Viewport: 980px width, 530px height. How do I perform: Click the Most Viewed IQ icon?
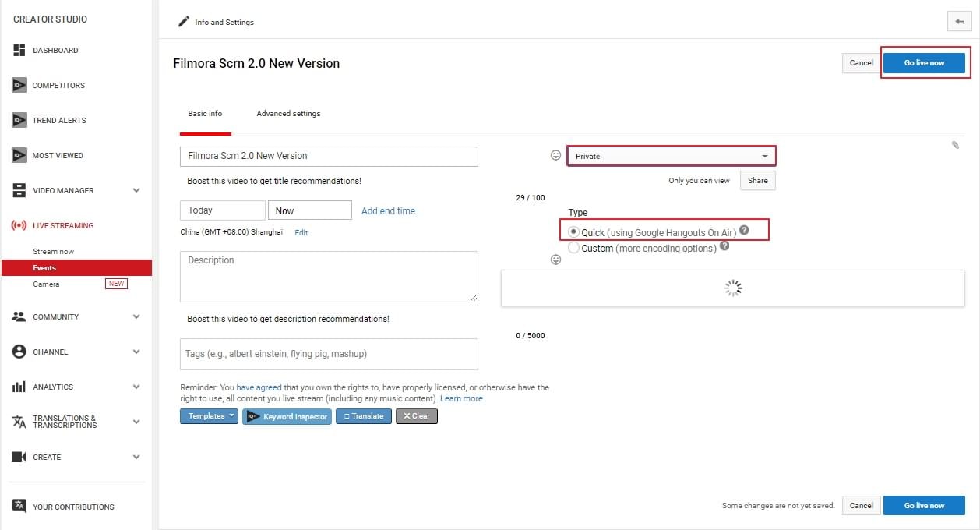point(19,155)
